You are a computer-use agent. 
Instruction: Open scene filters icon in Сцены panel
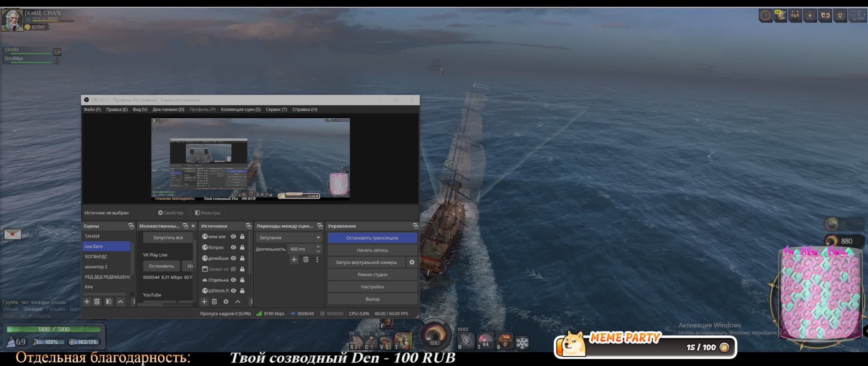coord(108,302)
